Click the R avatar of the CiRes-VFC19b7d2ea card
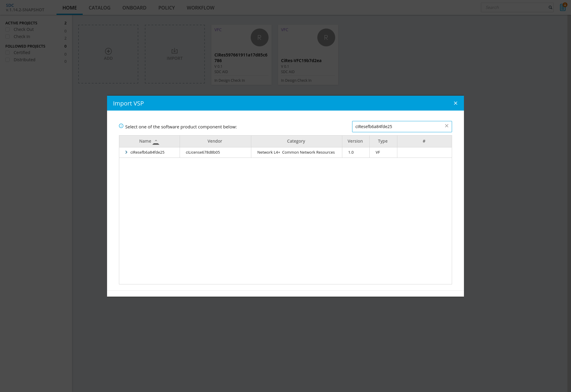Viewport: 571px width, 392px height. [x=326, y=37]
